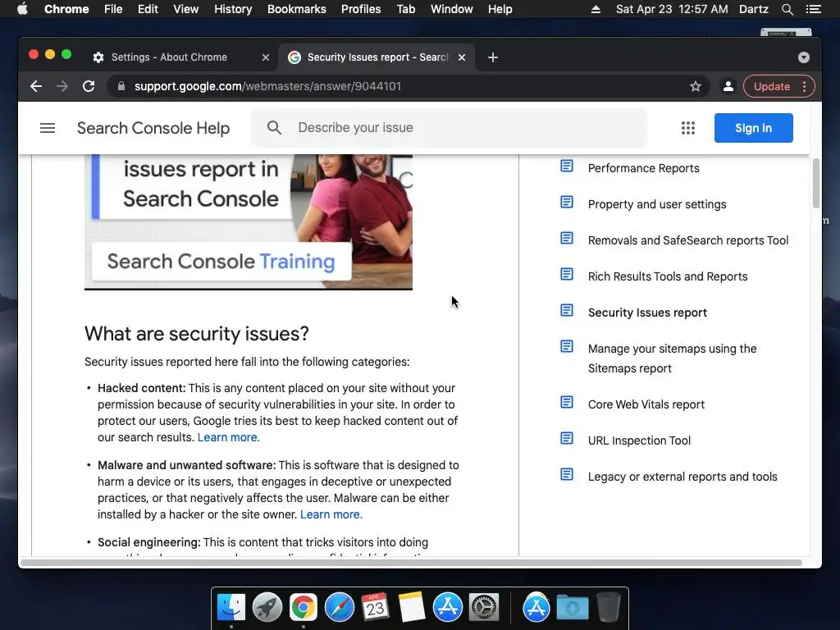Open the Google apps grid
The width and height of the screenshot is (840, 630).
(x=688, y=128)
